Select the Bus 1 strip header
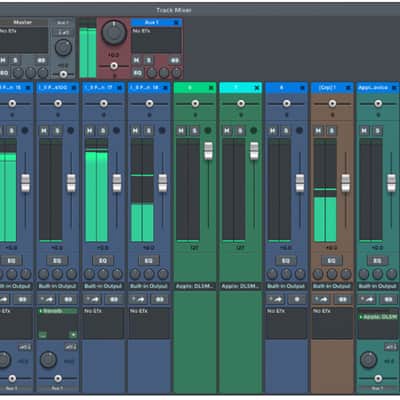Viewport: 400px width, 400px height. tap(152, 22)
